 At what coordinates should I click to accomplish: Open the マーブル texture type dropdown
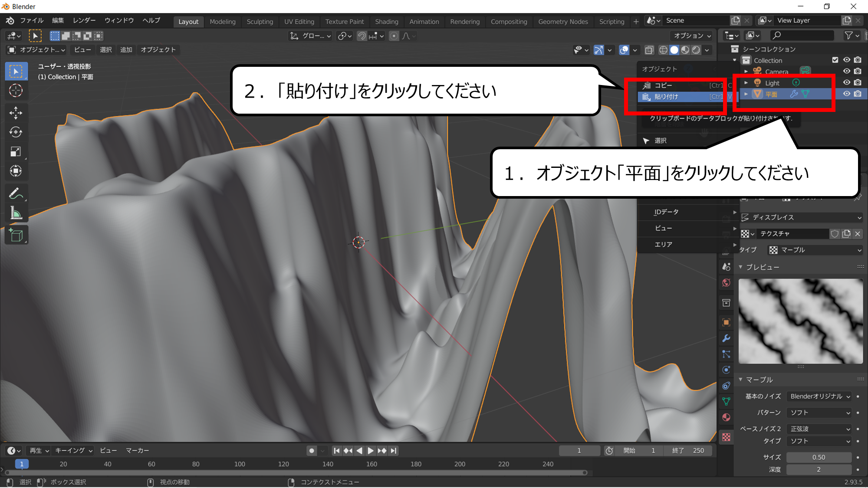(815, 250)
